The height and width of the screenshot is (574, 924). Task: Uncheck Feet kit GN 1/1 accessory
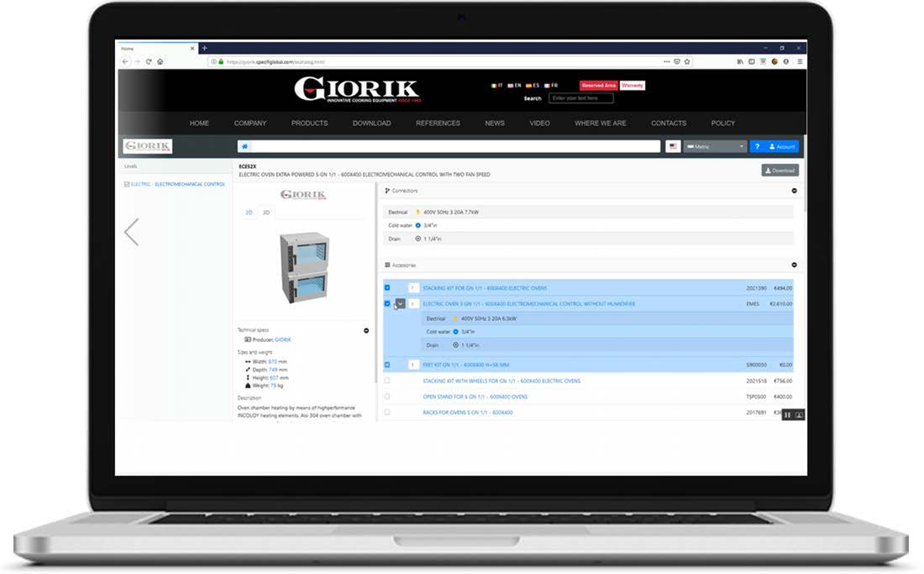(387, 365)
